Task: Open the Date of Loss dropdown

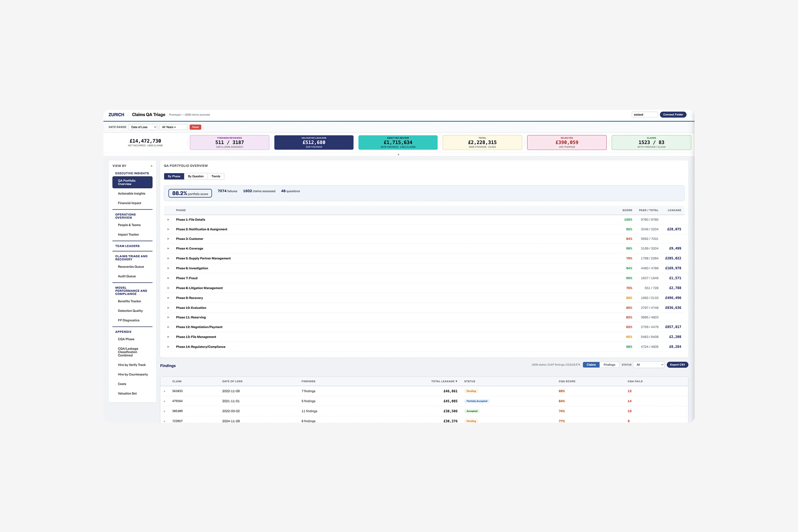Action: coord(143,127)
